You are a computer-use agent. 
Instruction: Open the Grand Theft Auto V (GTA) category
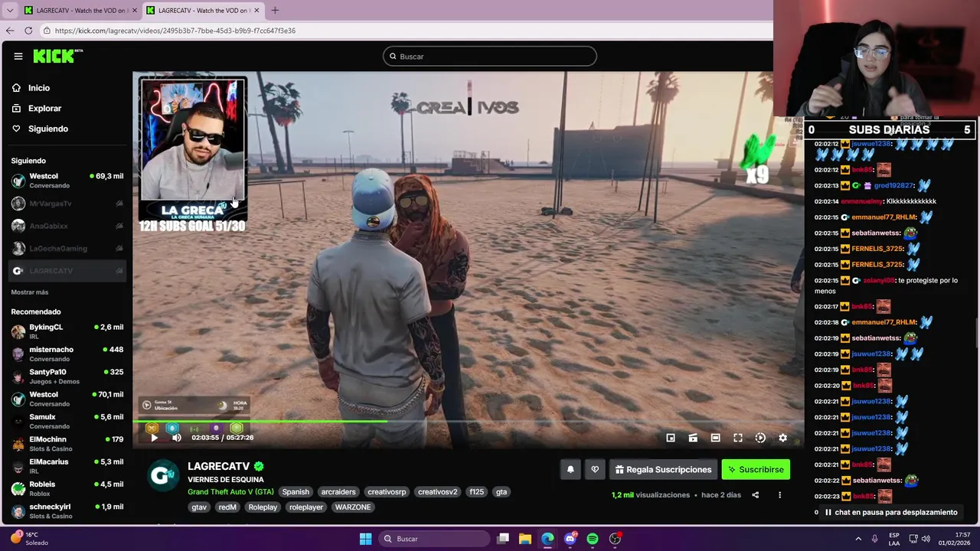[230, 492]
